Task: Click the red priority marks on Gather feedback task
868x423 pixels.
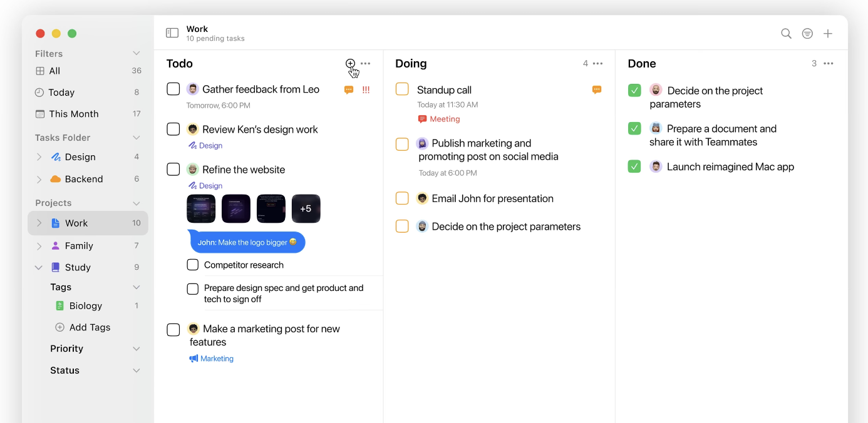Action: point(365,89)
